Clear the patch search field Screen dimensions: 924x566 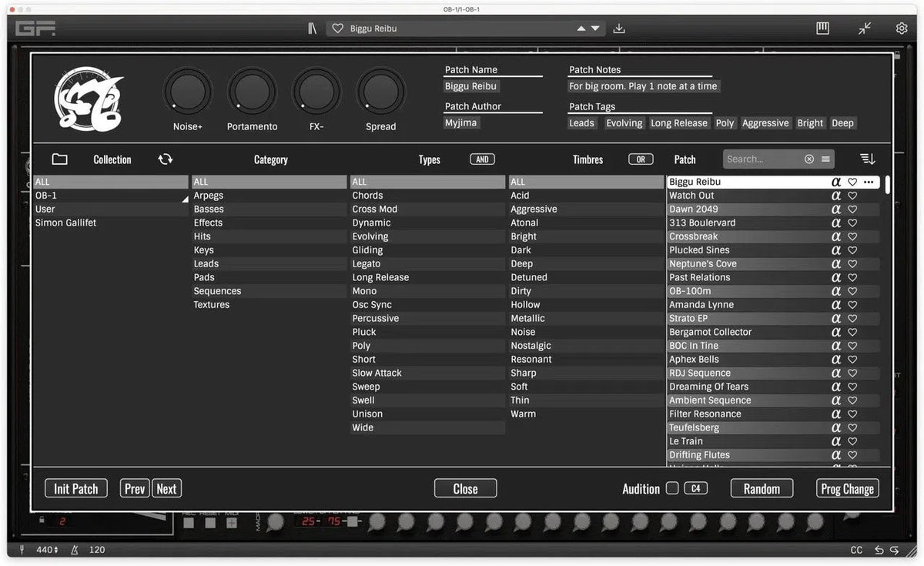[808, 159]
